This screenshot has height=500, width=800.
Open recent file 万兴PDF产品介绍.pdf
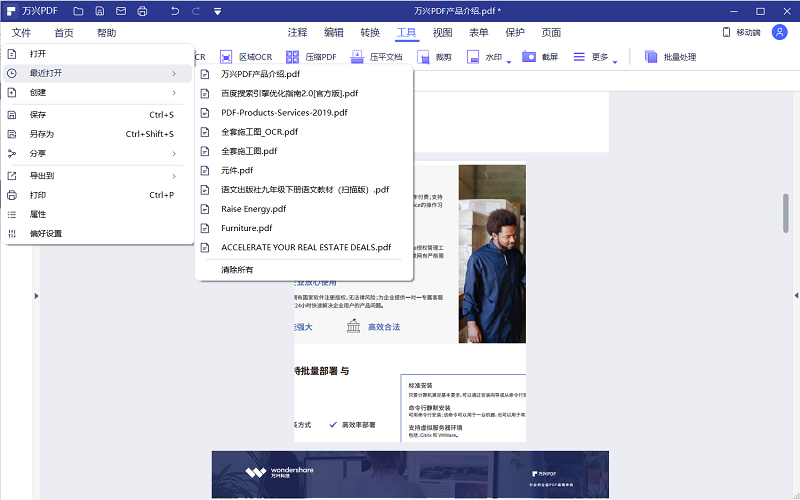(304, 74)
